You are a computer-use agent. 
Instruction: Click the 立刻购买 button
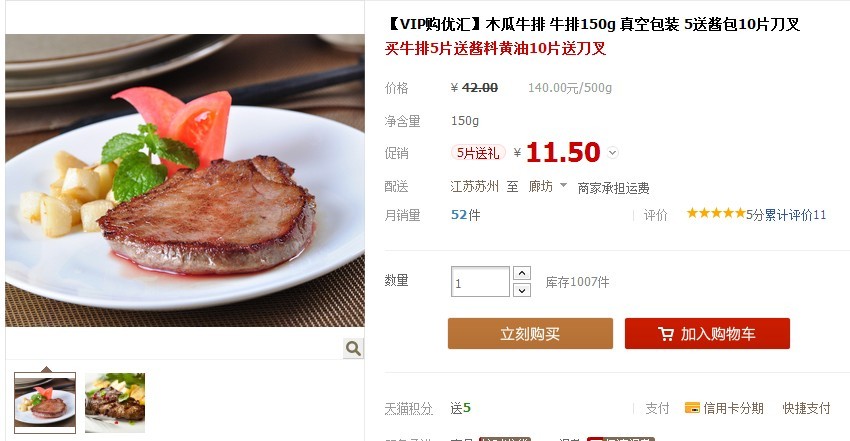(530, 333)
